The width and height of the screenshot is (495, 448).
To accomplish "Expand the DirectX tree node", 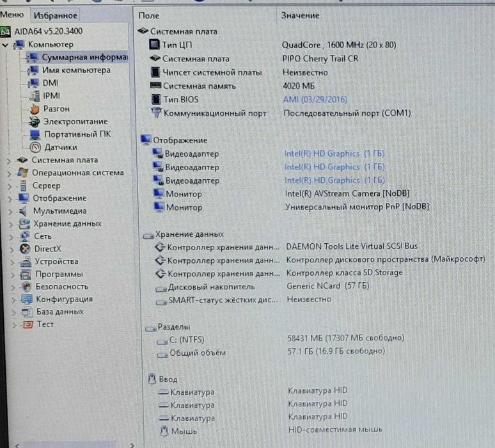I will pyautogui.click(x=12, y=250).
